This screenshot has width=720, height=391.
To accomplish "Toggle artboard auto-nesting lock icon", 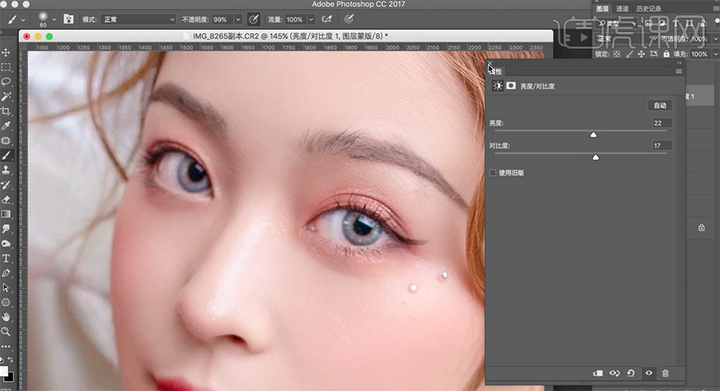I will pos(654,54).
